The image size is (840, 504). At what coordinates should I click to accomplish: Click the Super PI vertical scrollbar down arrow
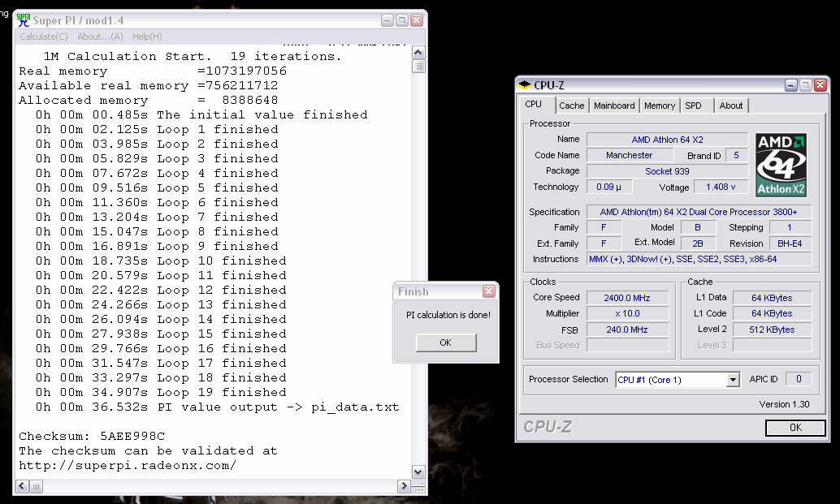click(418, 472)
